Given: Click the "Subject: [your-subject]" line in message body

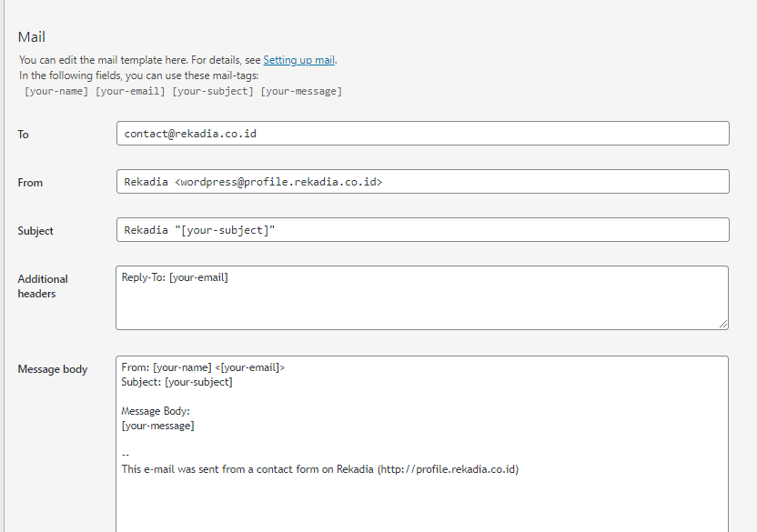Looking at the screenshot, I should coord(177,382).
